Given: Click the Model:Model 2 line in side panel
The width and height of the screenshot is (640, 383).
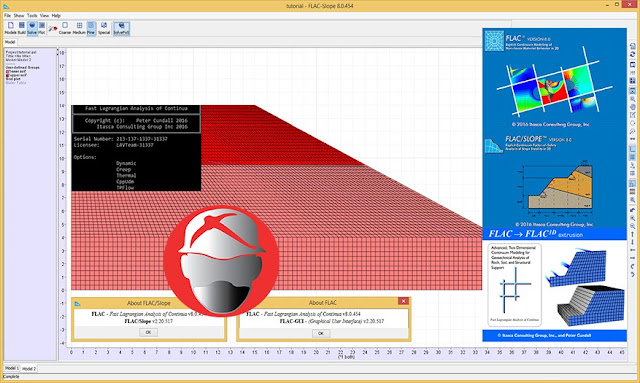Looking at the screenshot, I should 18,60.
